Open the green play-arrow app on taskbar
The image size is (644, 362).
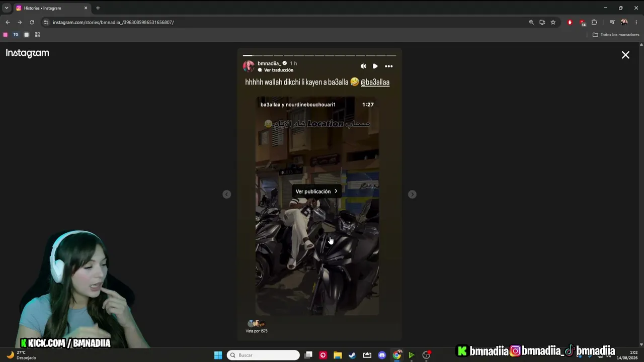tap(412, 355)
